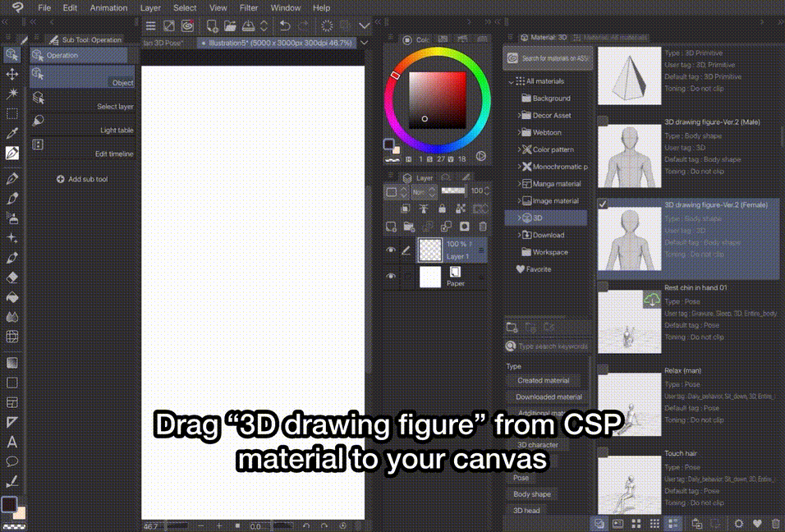Check the Relax (man) material checkbox

pos(603,369)
